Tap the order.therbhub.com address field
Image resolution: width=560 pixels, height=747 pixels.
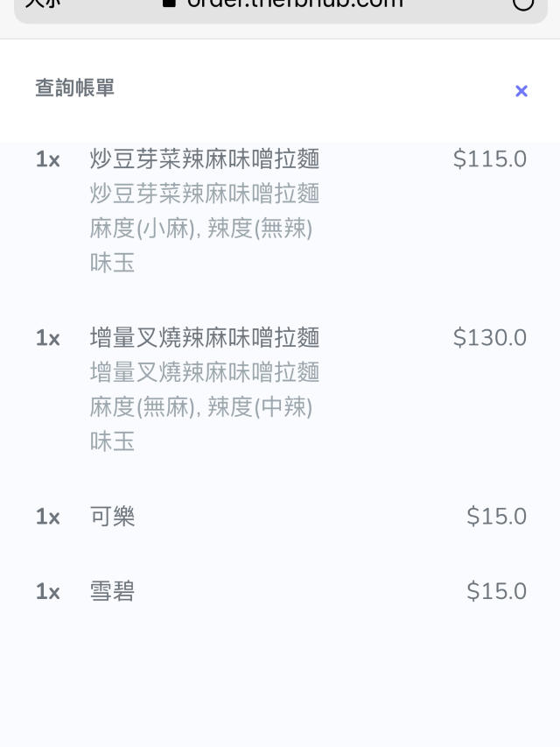coord(294,4)
